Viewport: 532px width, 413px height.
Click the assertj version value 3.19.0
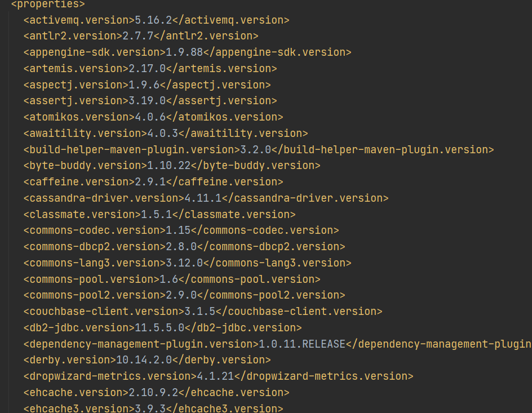pos(147,101)
